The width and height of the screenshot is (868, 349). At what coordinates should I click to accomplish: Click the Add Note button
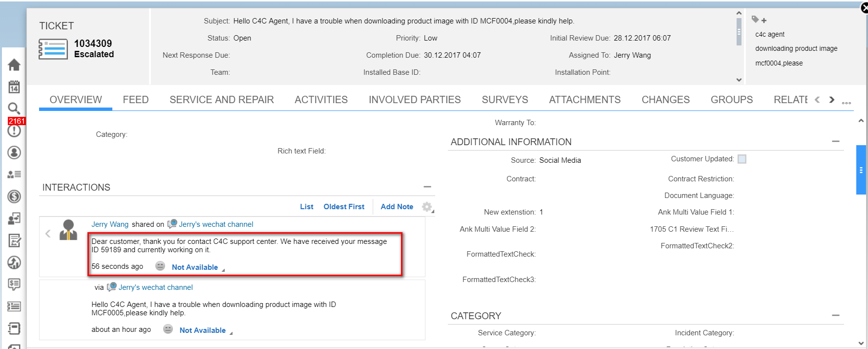[x=397, y=207]
